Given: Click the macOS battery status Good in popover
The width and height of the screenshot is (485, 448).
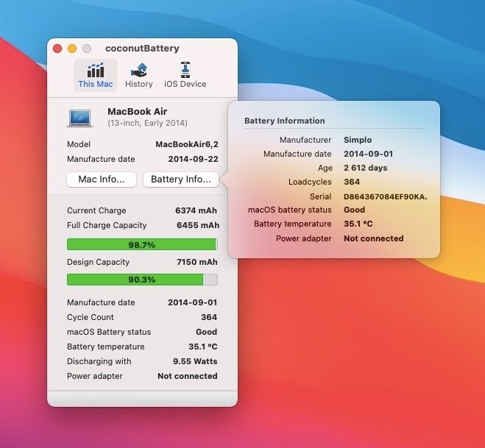Looking at the screenshot, I should tap(355, 210).
